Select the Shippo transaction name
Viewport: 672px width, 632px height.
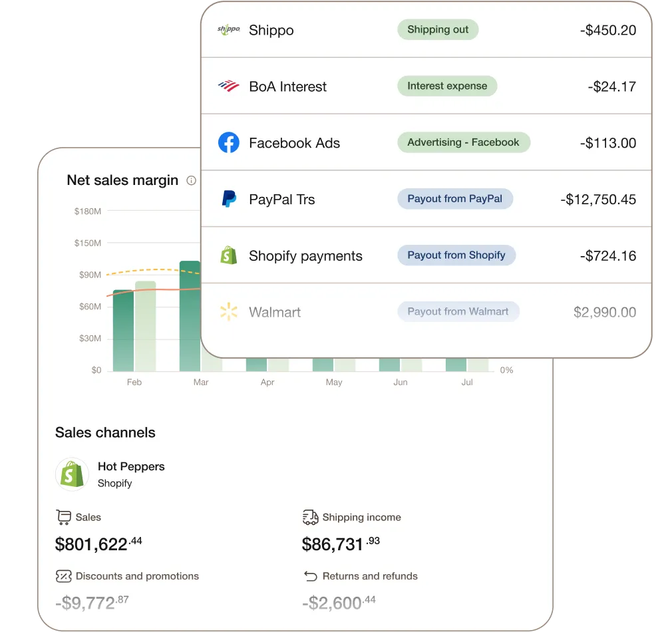click(271, 30)
